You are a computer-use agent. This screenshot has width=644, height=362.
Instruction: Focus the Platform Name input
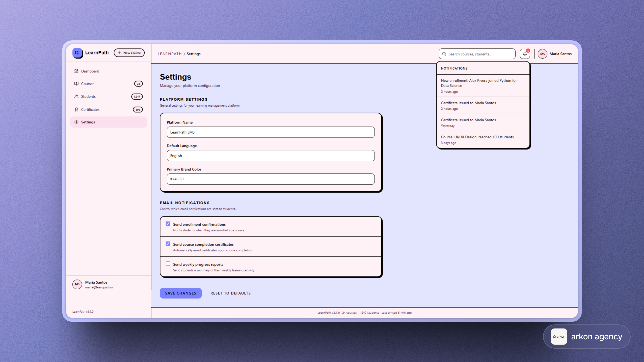click(271, 132)
